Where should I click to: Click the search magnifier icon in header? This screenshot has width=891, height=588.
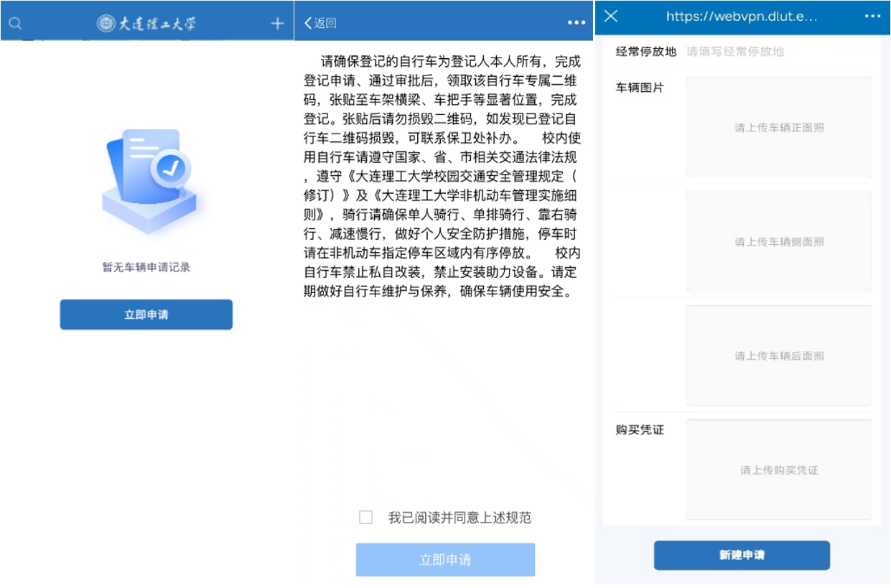(15, 23)
